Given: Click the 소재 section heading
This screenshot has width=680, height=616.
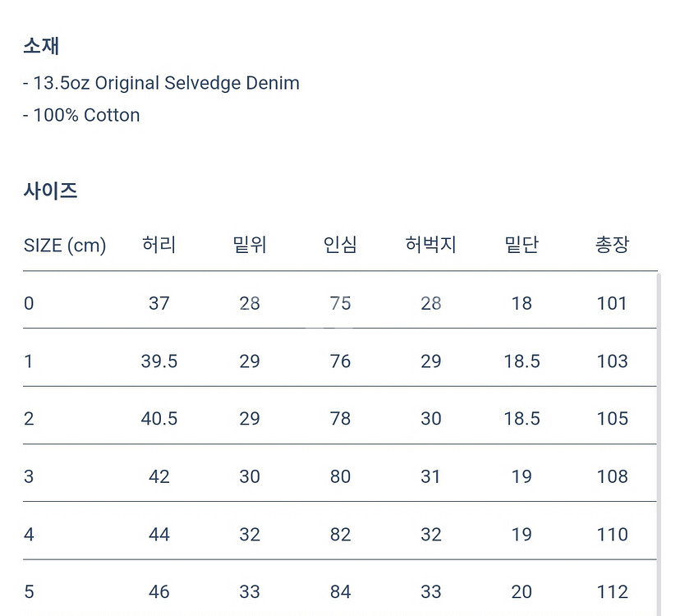Looking at the screenshot, I should click(41, 45).
